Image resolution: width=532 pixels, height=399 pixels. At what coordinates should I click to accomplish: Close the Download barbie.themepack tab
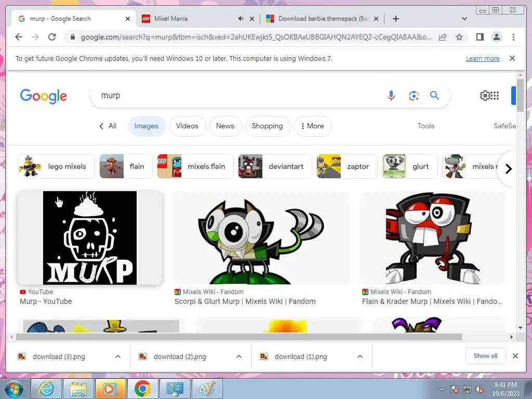[376, 19]
